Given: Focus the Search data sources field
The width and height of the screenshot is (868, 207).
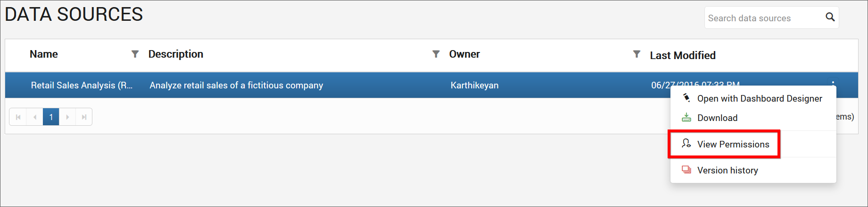Looking at the screenshot, I should click(x=764, y=18).
